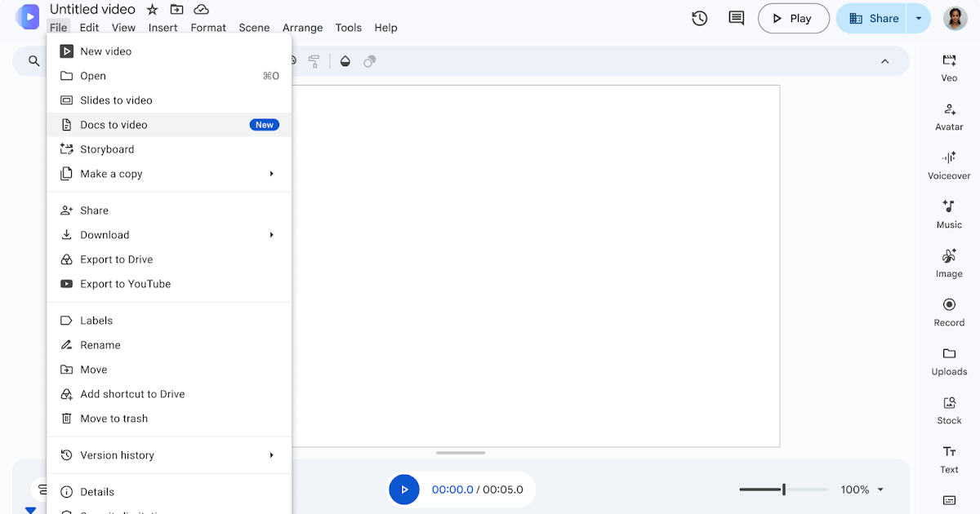980x514 pixels.
Task: Open the Uploads panel
Action: click(949, 361)
